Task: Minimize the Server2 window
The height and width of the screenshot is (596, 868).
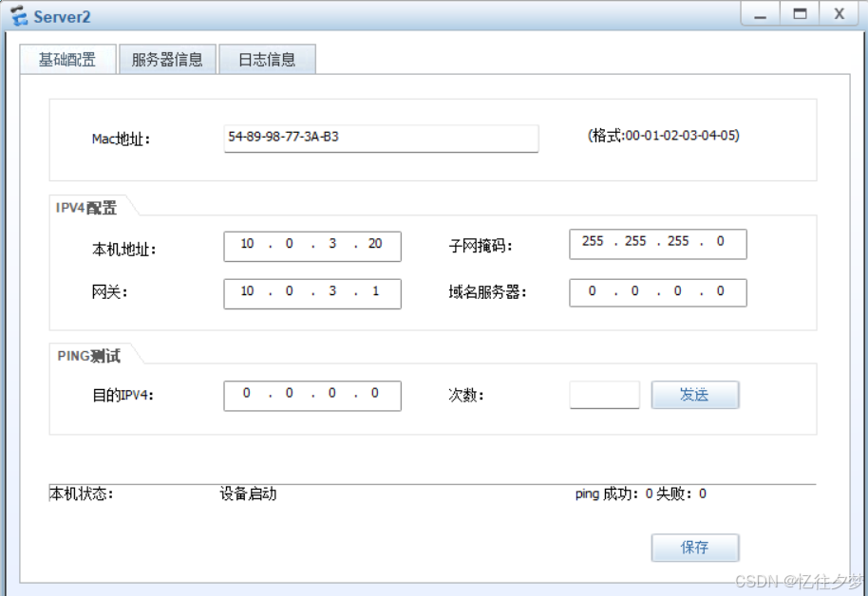Action: [x=761, y=14]
